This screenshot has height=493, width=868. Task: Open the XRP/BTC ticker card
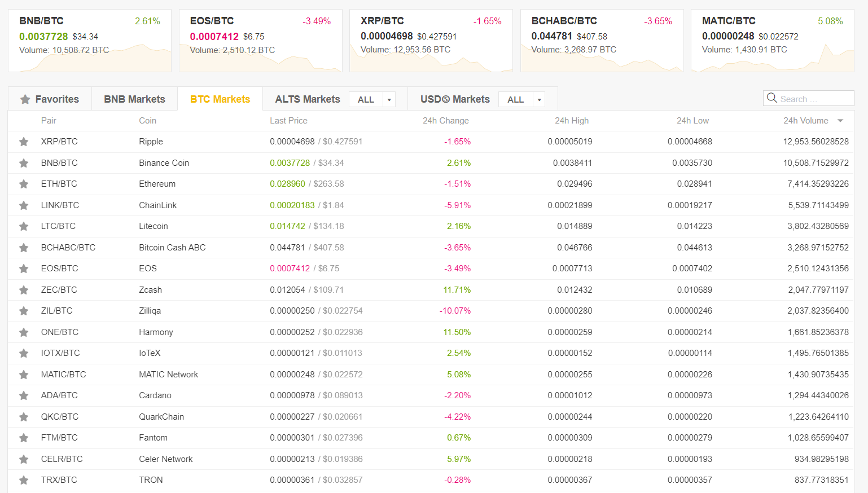point(431,41)
